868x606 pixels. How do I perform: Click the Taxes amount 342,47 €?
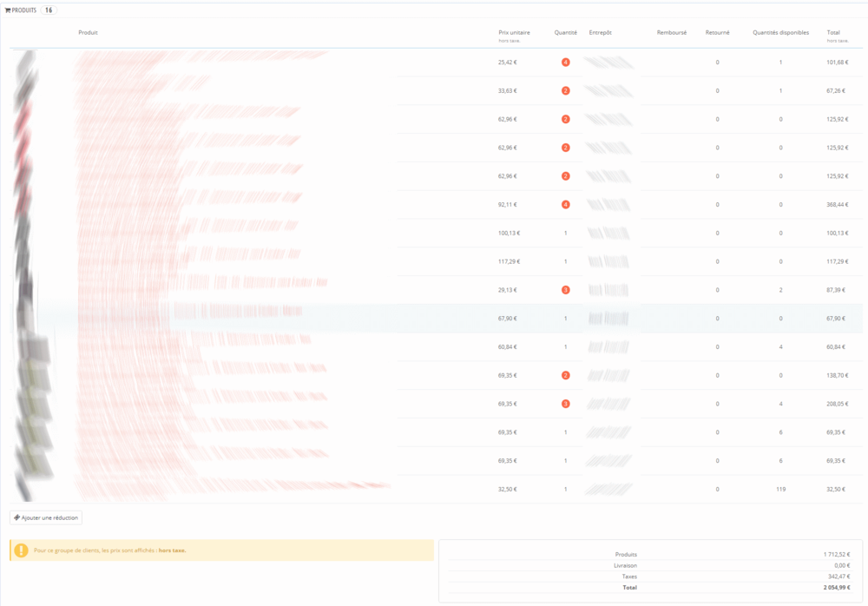pos(839,576)
